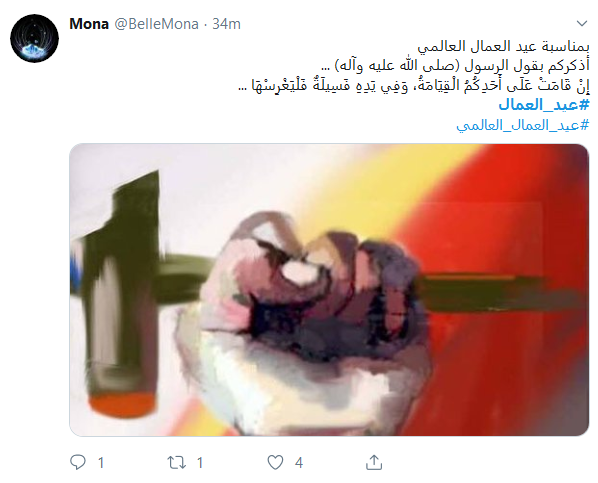Click the tweet line mentioning الرسول
The image size is (598, 483).
coord(455,66)
